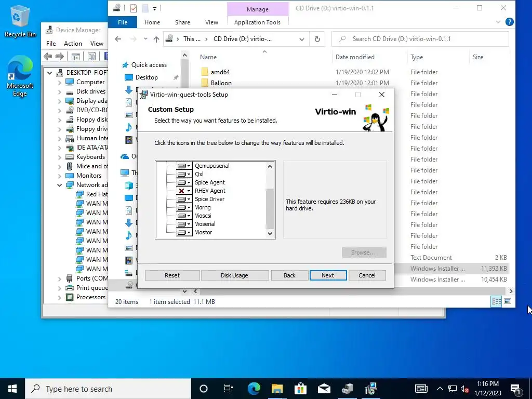Expand the Keyboards node
This screenshot has height=399, width=532.
pyautogui.click(x=59, y=157)
